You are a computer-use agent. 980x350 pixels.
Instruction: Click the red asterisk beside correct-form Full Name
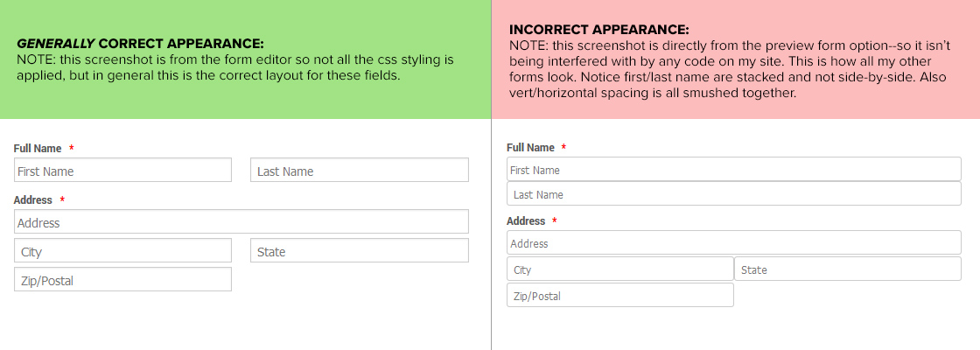point(71,149)
